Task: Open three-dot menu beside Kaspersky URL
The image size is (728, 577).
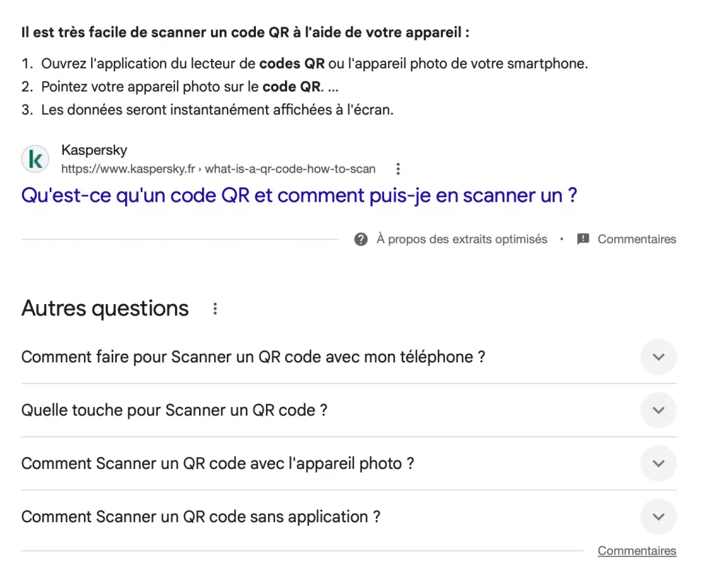Action: click(398, 169)
